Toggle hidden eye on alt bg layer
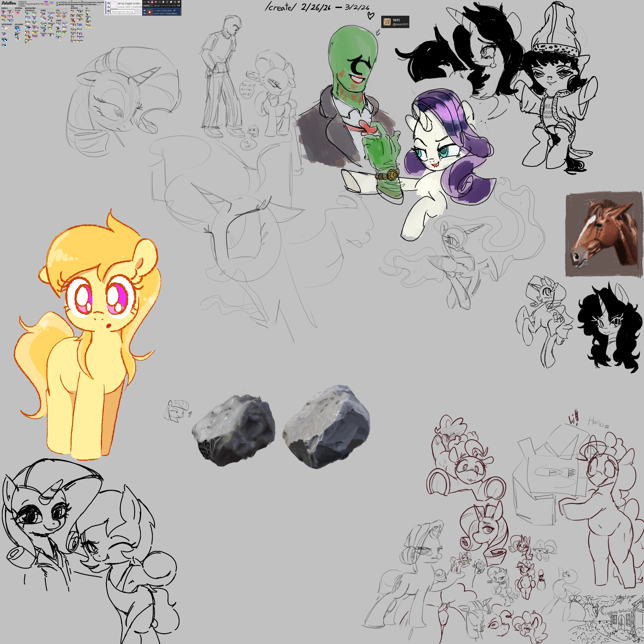The height and width of the screenshot is (644, 644). 109,3
